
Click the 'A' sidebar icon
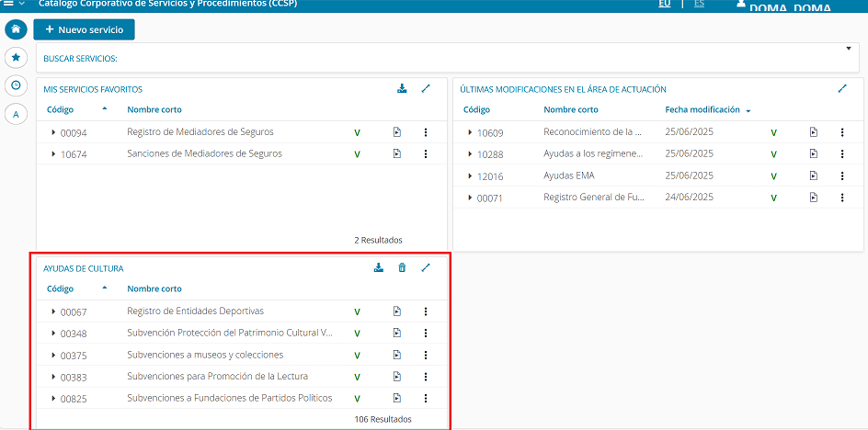pos(16,114)
